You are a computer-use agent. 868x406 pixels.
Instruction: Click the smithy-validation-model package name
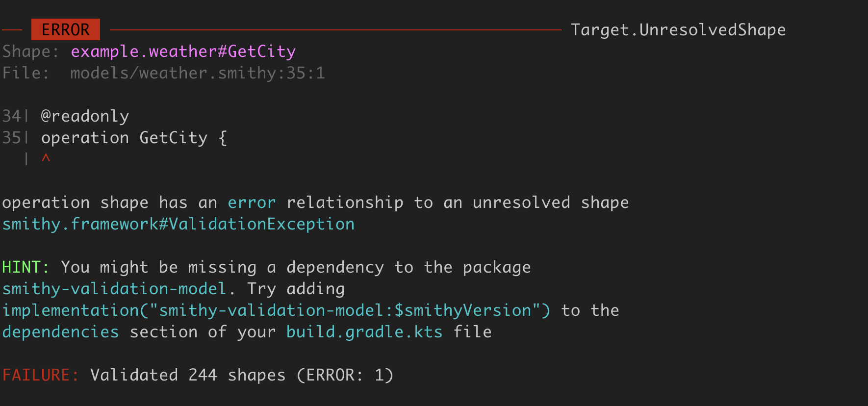click(115, 289)
